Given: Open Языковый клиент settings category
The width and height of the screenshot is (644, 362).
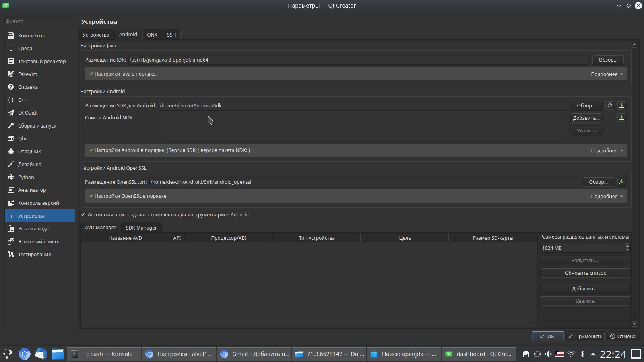Looking at the screenshot, I should point(40,241).
